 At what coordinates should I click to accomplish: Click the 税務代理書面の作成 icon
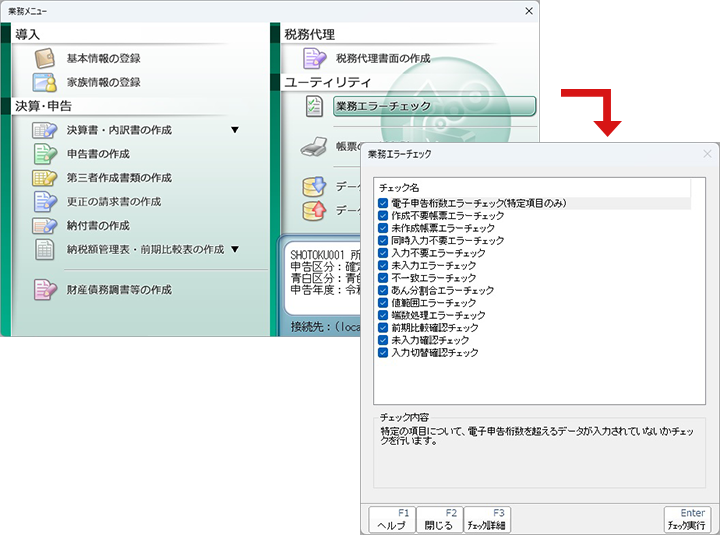pyautogui.click(x=315, y=59)
